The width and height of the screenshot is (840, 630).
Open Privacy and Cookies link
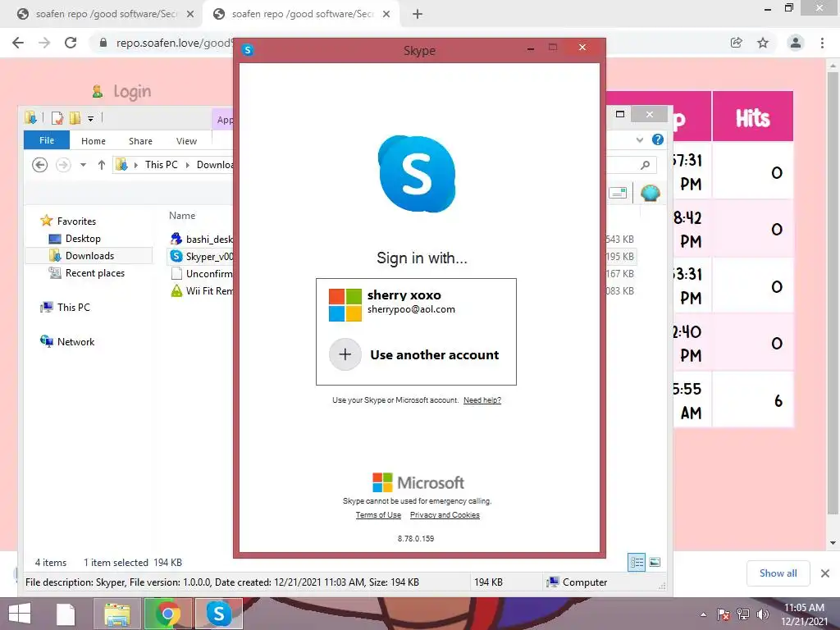pos(445,515)
